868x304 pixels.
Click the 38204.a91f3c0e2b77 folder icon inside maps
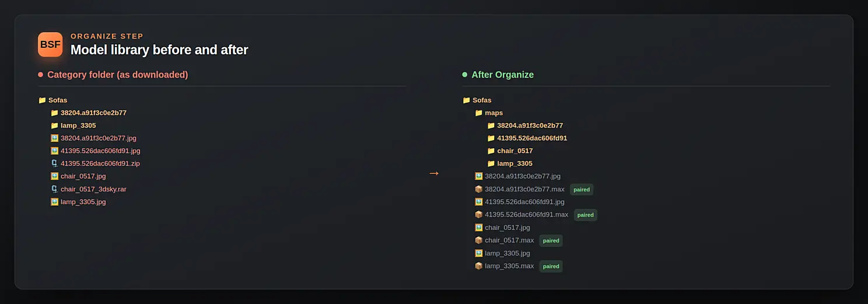click(491, 125)
